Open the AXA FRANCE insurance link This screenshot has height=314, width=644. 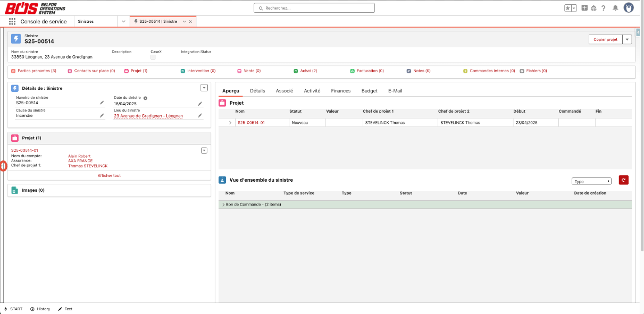point(80,161)
